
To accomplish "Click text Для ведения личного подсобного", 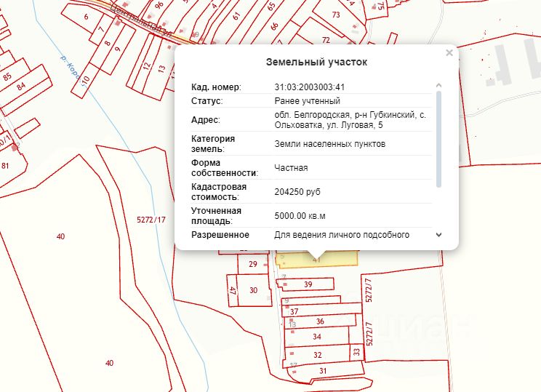I will (342, 235).
